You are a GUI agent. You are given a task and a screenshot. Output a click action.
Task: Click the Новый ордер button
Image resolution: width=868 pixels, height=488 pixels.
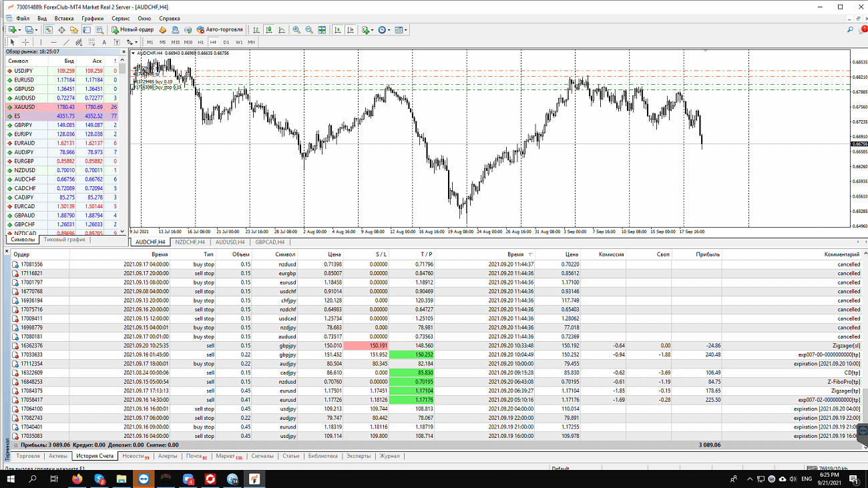(133, 30)
